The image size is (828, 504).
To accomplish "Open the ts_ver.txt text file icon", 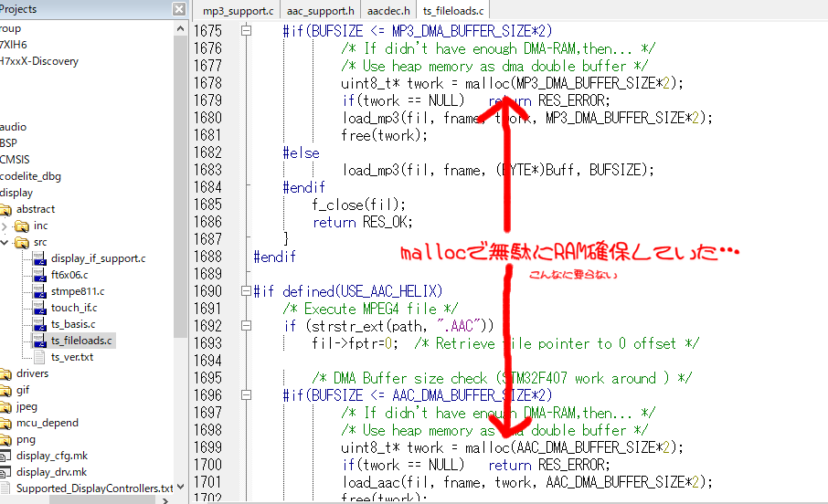I will click(x=39, y=357).
